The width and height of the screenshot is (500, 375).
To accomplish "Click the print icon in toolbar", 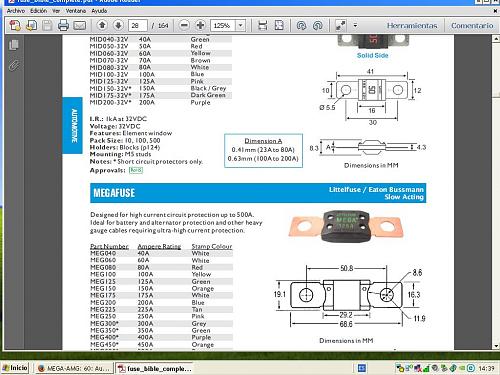I will click(x=63, y=25).
